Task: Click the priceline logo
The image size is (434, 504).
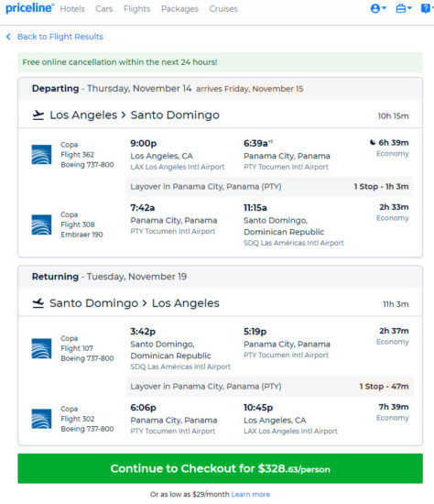Action: coord(29,8)
